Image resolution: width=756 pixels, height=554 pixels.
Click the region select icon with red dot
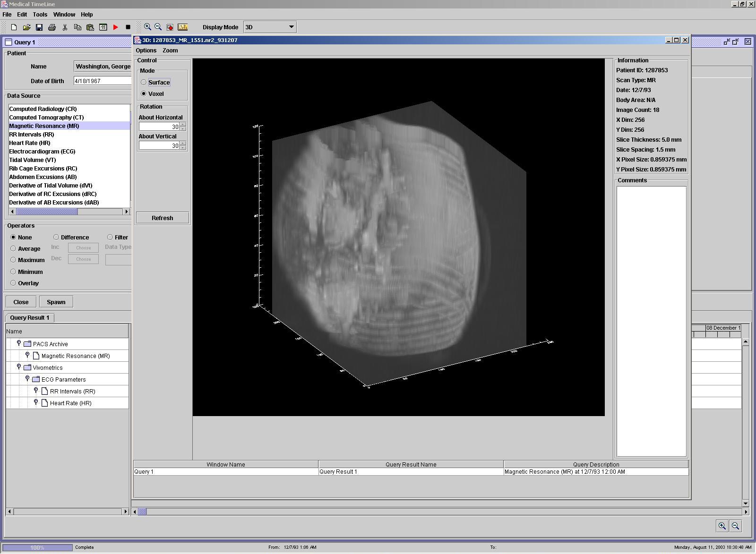click(x=170, y=27)
